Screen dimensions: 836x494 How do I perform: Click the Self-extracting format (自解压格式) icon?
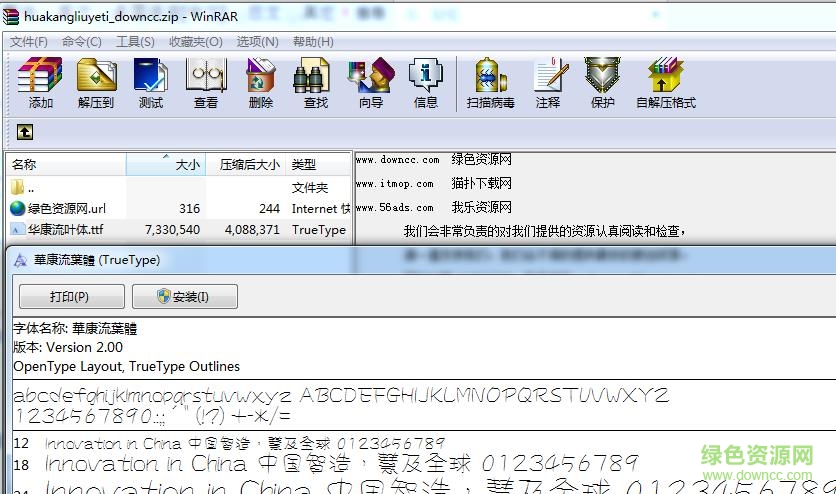point(666,83)
